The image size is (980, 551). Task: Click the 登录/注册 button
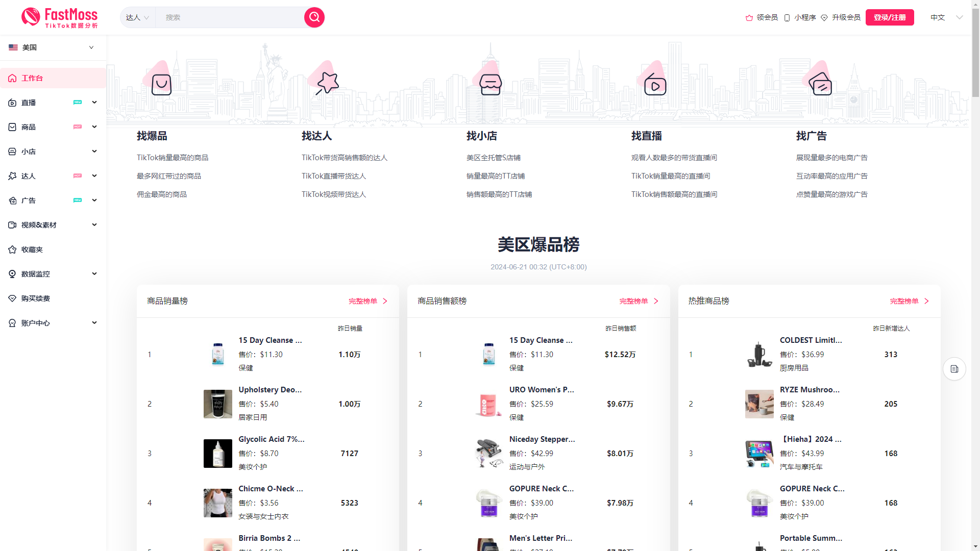point(889,17)
